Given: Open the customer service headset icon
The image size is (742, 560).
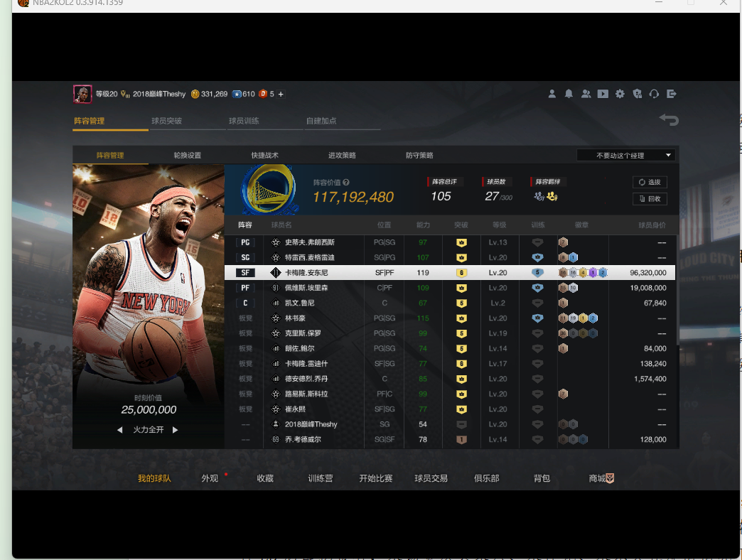Looking at the screenshot, I should (654, 94).
